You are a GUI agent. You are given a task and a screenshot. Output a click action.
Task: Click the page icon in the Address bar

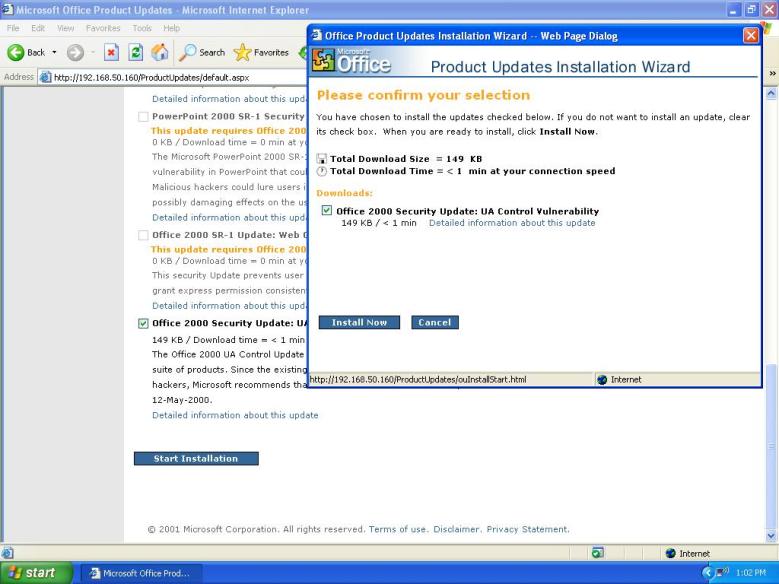tap(46, 77)
